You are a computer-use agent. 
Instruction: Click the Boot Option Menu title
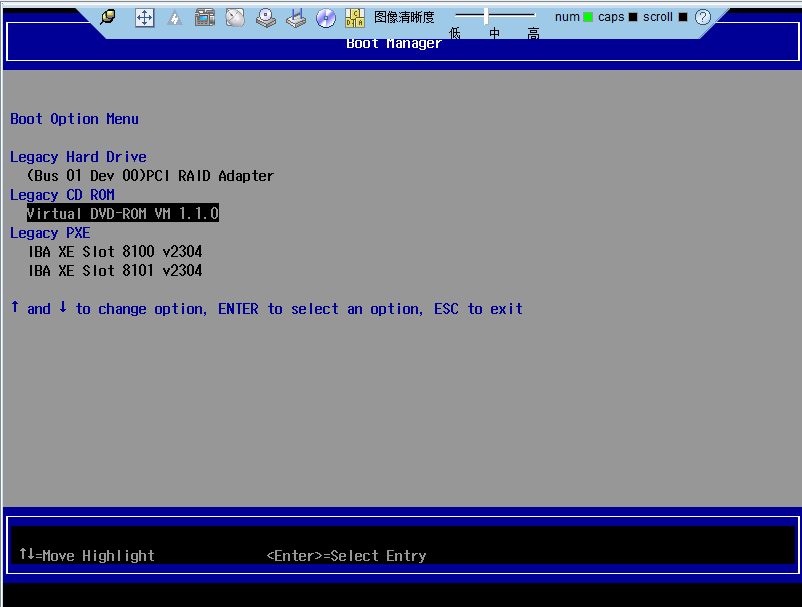coord(74,119)
